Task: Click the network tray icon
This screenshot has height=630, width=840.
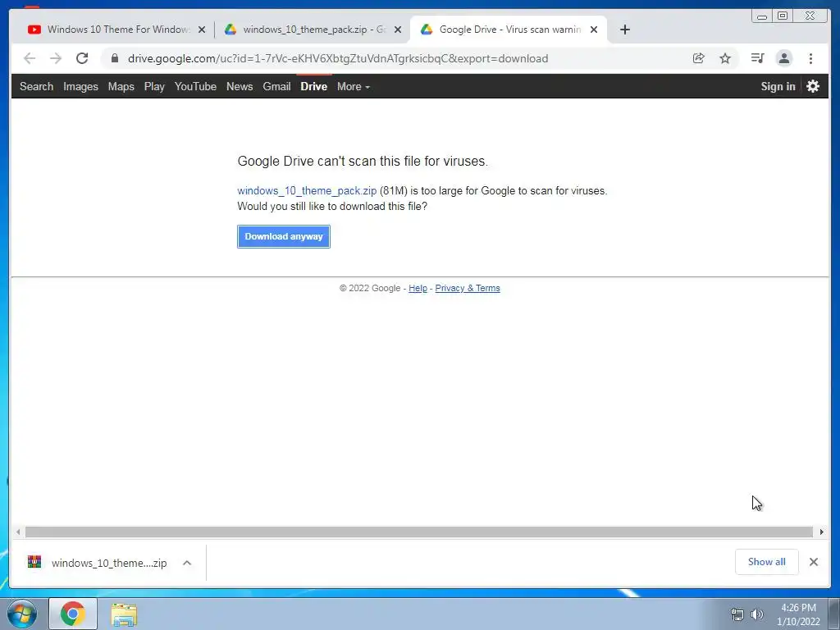Action: (x=737, y=614)
